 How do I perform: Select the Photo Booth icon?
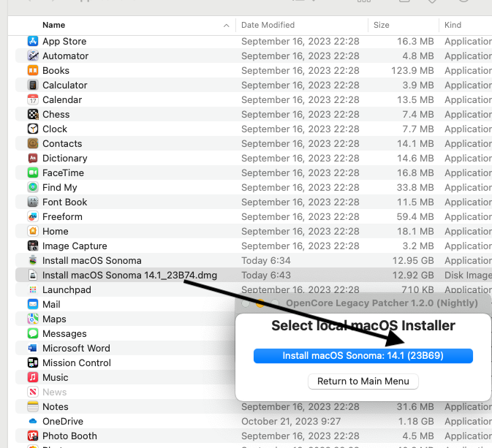[33, 436]
